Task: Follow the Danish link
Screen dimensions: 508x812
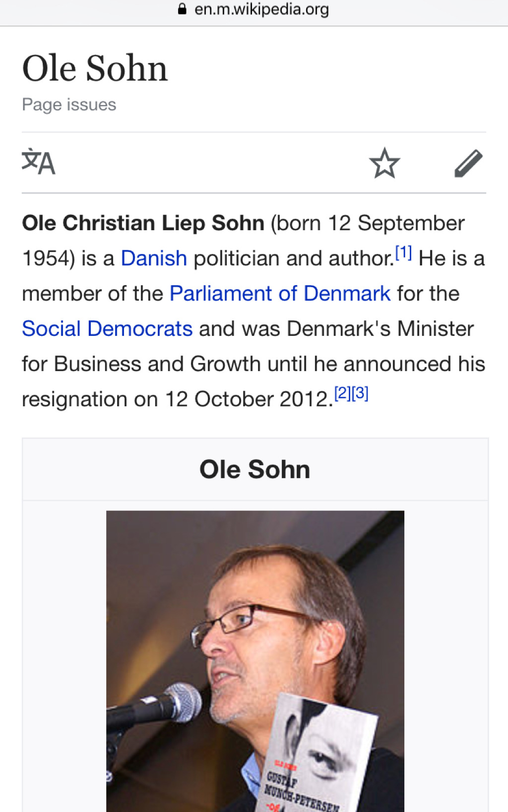Action: pos(154,258)
